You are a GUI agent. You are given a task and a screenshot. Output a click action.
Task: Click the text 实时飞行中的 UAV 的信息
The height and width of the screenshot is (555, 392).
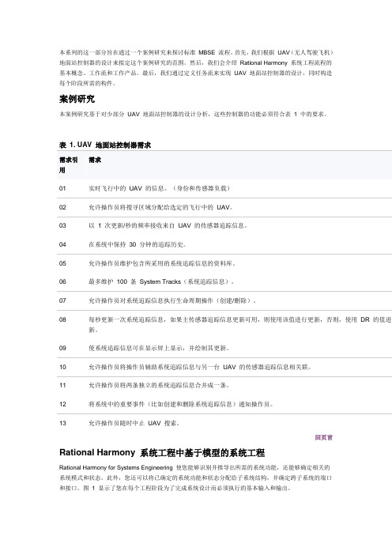[126, 188]
